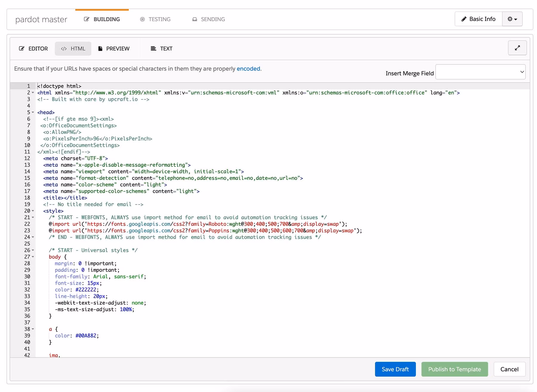Image resolution: width=537 pixels, height=392 pixels.
Task: Go to the SENDING step
Action: click(208, 19)
